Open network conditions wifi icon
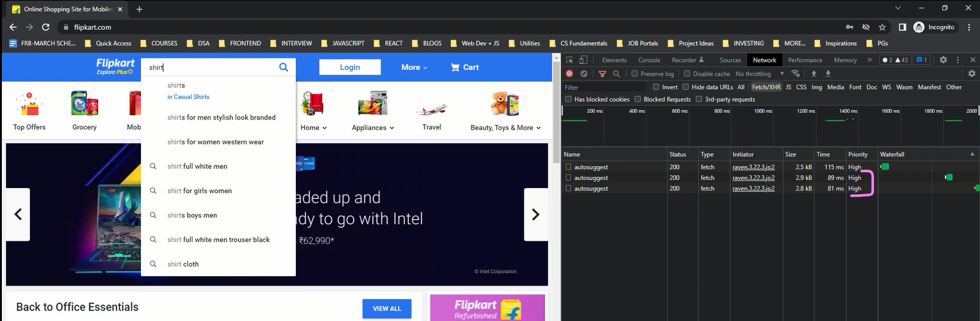The image size is (980, 321). click(x=796, y=74)
